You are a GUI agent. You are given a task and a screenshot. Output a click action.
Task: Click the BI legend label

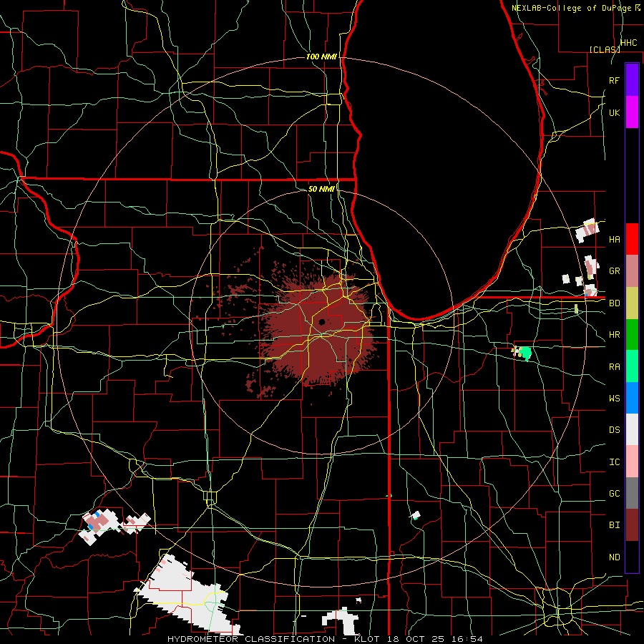[x=615, y=525]
